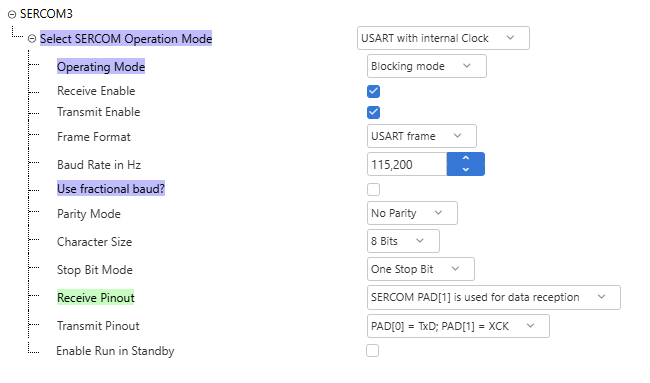Select the Operating Mode label
Screen dimensions: 650x383
tap(101, 67)
